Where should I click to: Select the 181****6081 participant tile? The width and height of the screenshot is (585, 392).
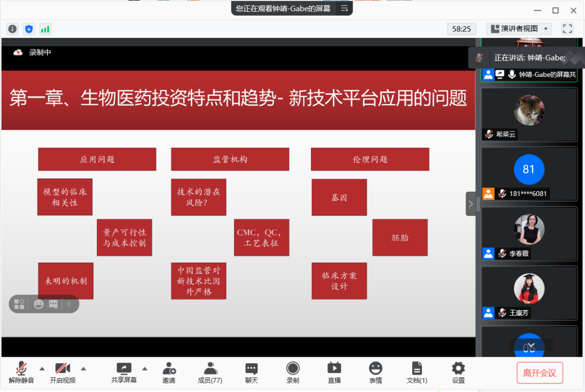[529, 174]
